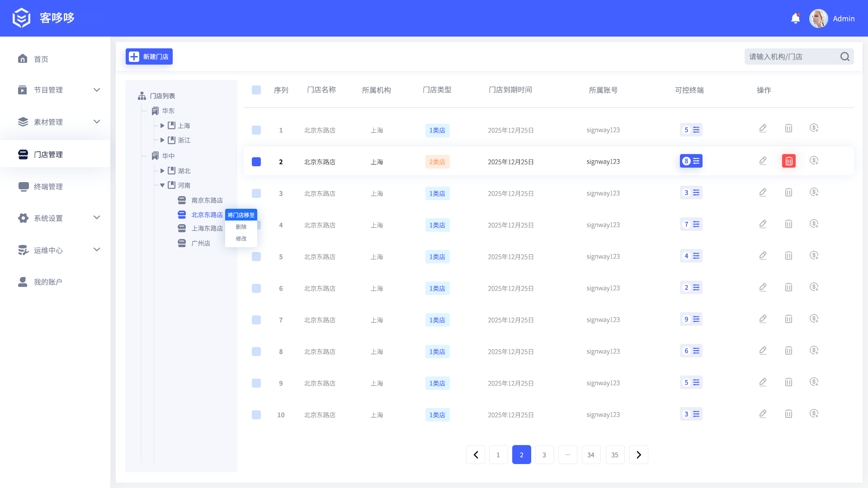The width and height of the screenshot is (868, 488).
Task: Open the terminal list badge showing 9
Action: click(691, 319)
